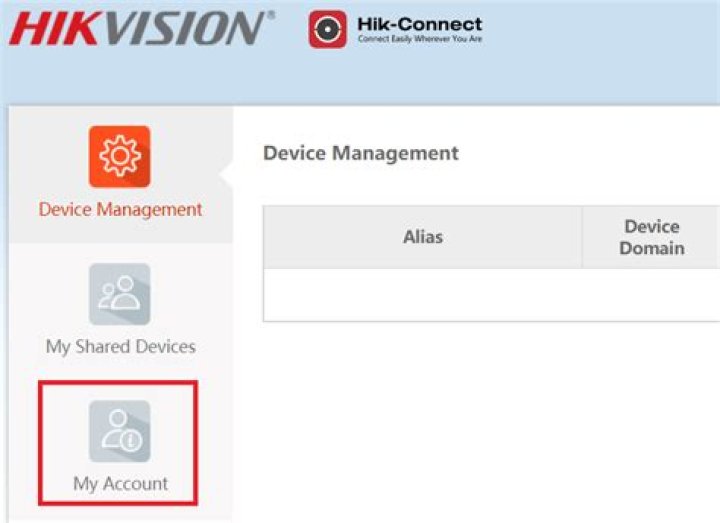The width and height of the screenshot is (720, 523).
Task: Click the empty cell under Device Domain
Action: pyautogui.click(x=651, y=294)
